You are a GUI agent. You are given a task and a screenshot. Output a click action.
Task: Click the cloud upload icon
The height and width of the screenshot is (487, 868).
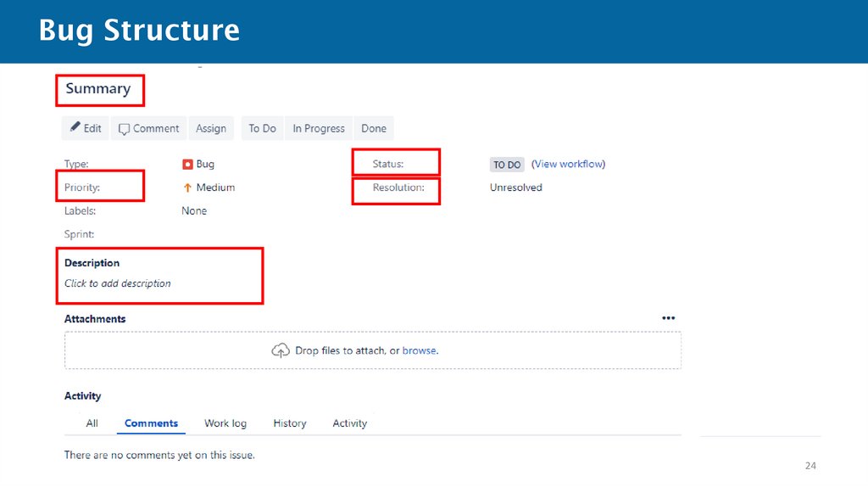pyautogui.click(x=281, y=350)
